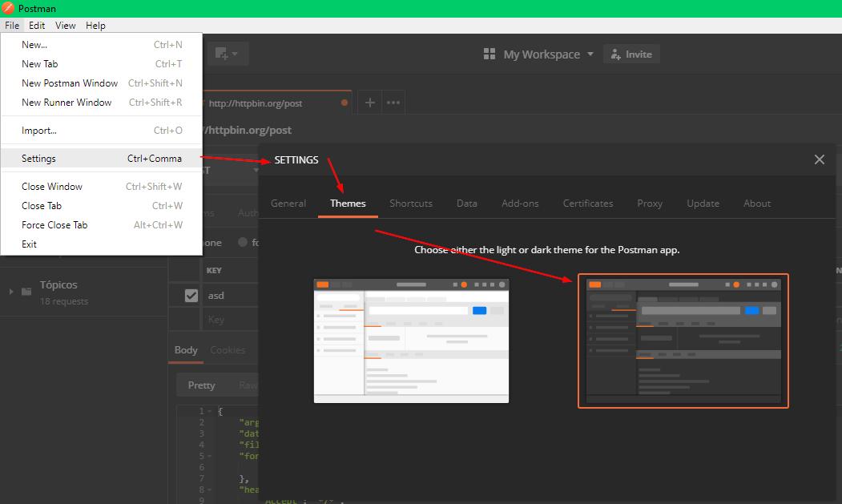Screen dimensions: 842x504
Task: Open the Shortcuts settings tab
Action: (x=411, y=204)
